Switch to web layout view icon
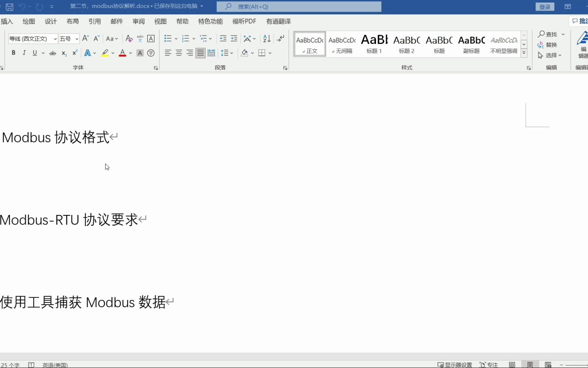The width and height of the screenshot is (588, 368). (548, 365)
